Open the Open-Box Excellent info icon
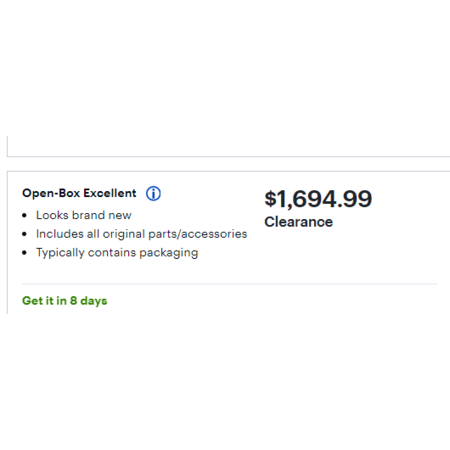The width and height of the screenshot is (450, 450). [x=153, y=193]
